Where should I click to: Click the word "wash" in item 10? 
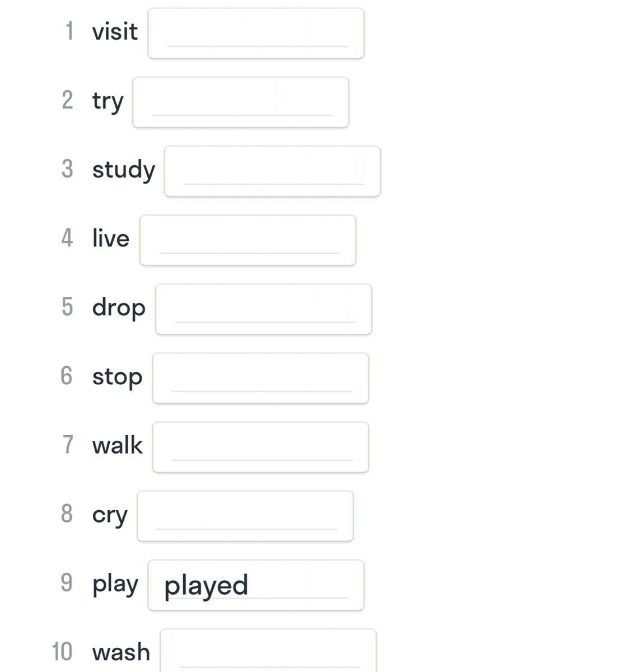(x=121, y=652)
